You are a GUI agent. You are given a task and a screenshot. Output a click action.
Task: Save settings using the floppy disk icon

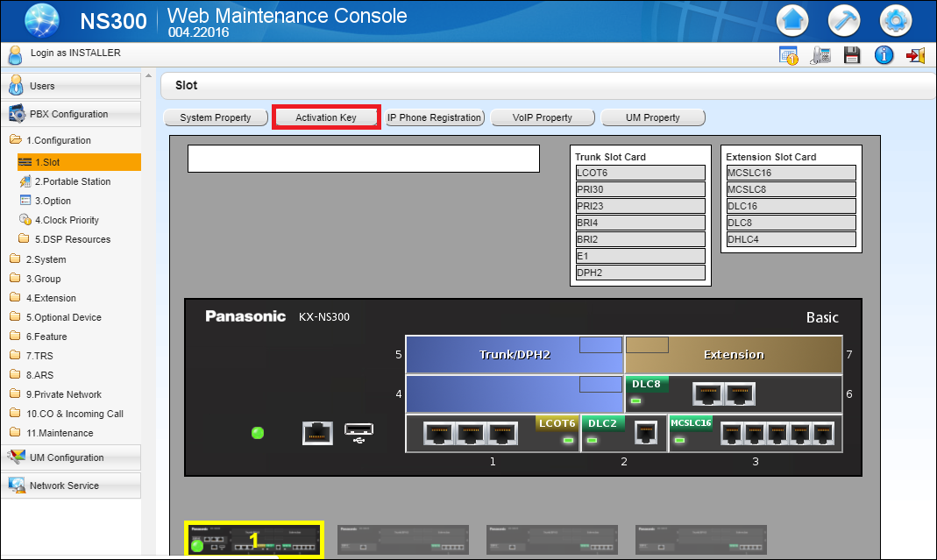[x=851, y=54]
